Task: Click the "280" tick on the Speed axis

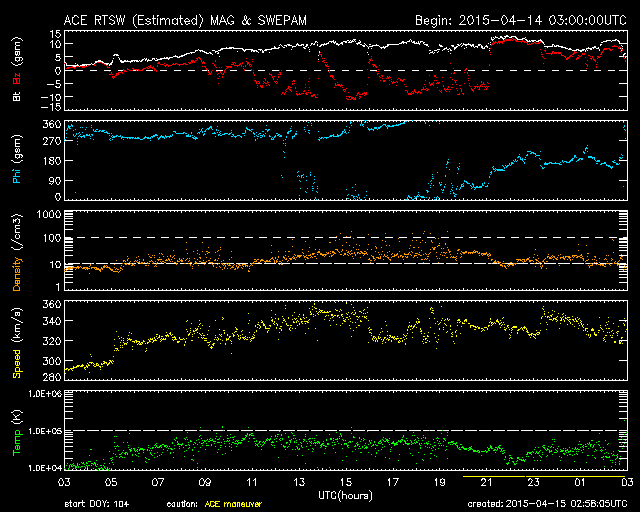Action: [x=52, y=376]
